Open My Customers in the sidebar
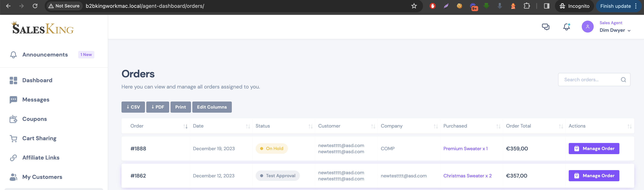Screen dimensions: 644x190 coord(36,177)
